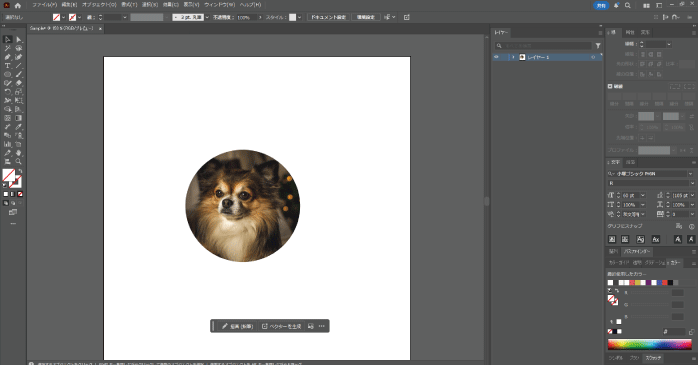This screenshot has height=365, width=698.
Task: Select the Rotate tool
Action: tap(8, 92)
